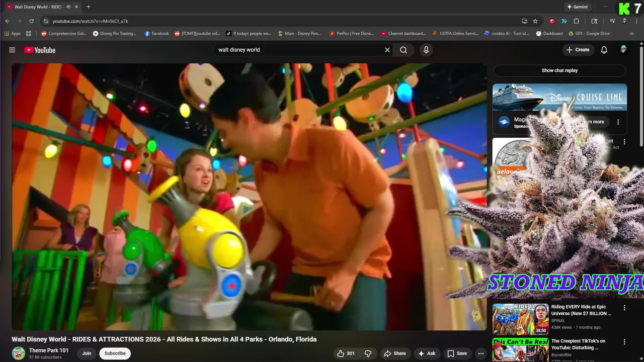This screenshot has height=362, width=644.
Task: Click the Theme Park 101 channel avatar
Action: [x=19, y=353]
